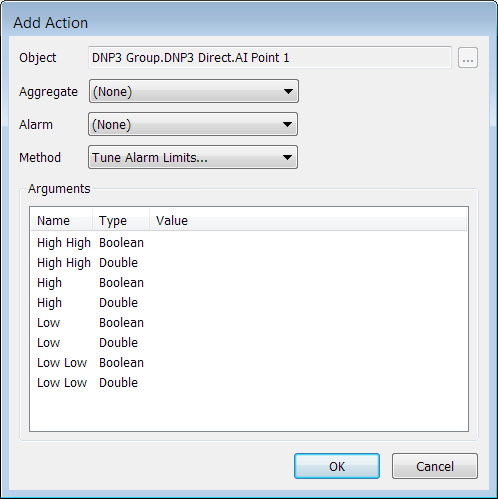Click the Object field with DNP3 path
Screen dimensions: 498x499
pos(270,58)
